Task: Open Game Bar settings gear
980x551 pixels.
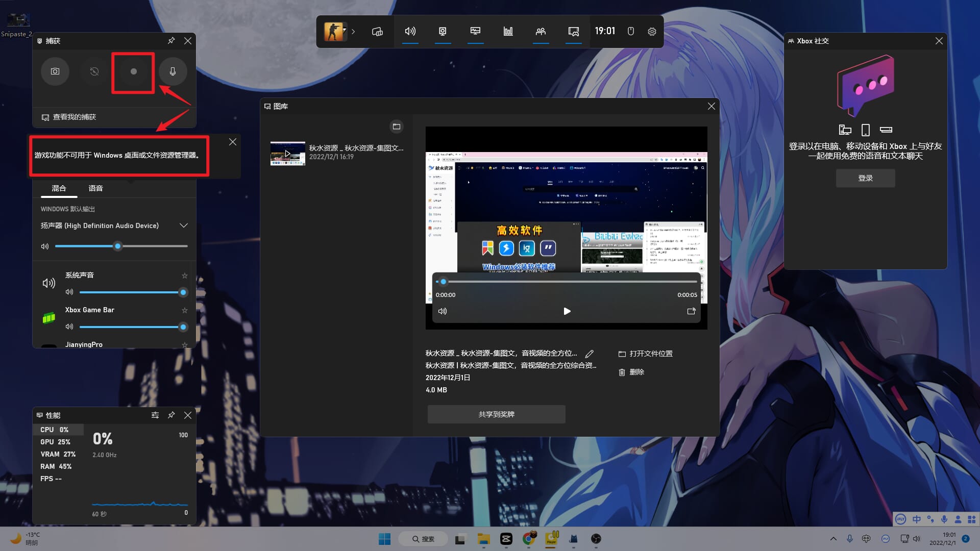Action: click(x=652, y=32)
